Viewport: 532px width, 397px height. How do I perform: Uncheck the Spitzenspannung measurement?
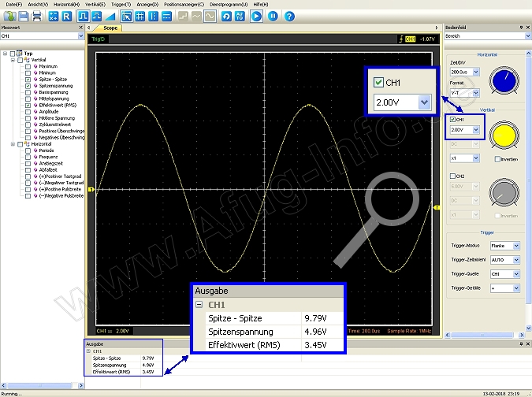[x=28, y=86]
